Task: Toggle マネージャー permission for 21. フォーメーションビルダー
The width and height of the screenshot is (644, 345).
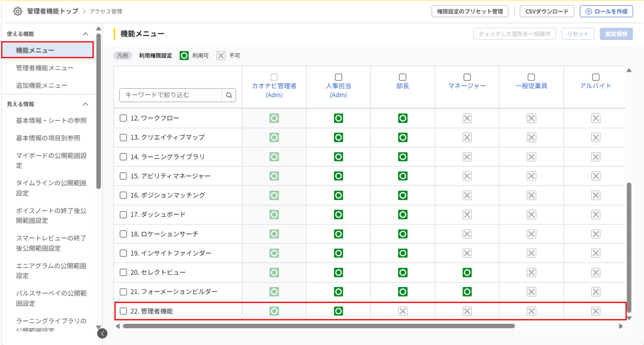Action: (467, 292)
